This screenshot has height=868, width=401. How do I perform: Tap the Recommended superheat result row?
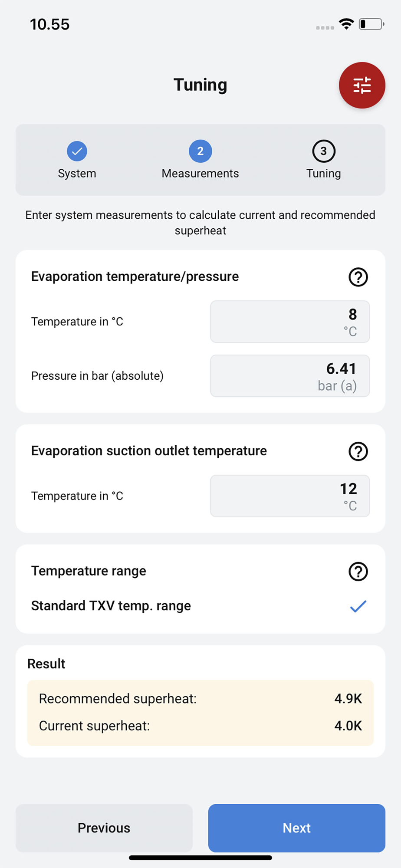200,699
